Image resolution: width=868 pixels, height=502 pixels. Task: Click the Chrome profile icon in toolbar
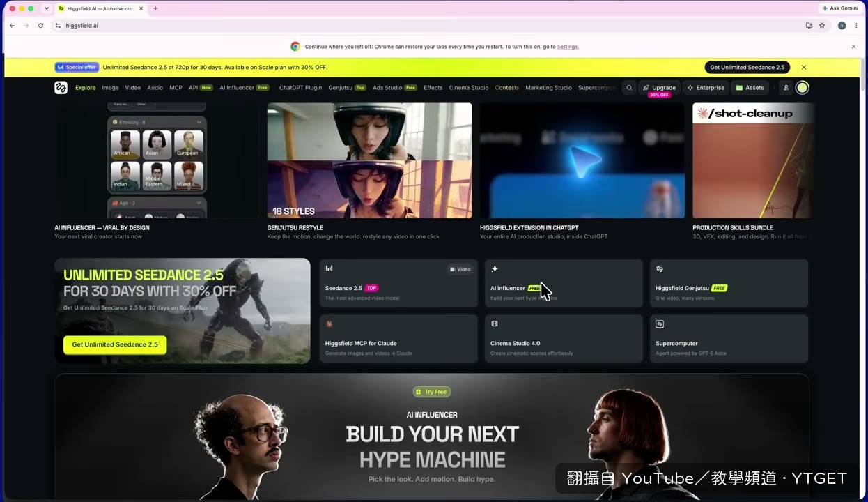(842, 26)
